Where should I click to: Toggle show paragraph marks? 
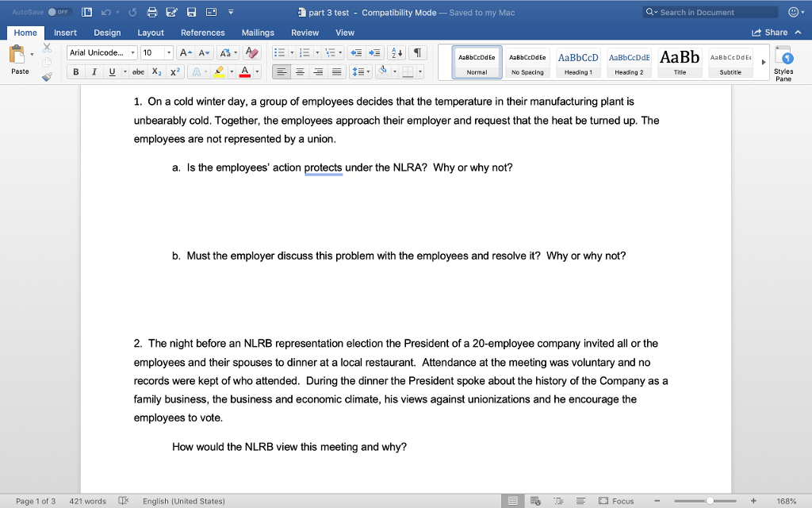pyautogui.click(x=417, y=53)
